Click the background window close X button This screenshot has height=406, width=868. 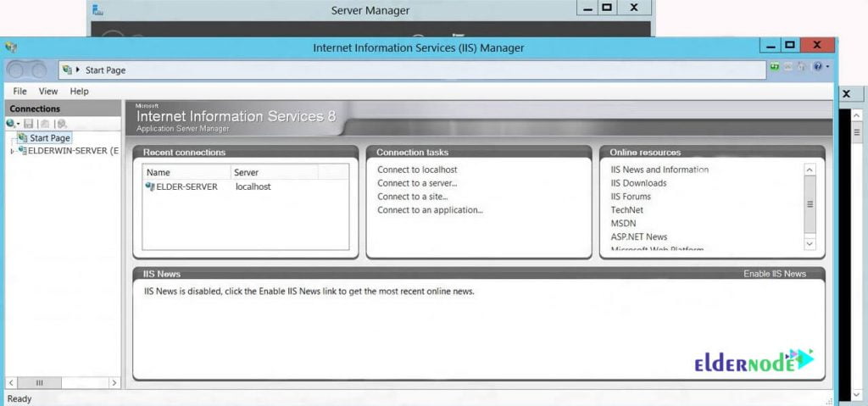846,94
